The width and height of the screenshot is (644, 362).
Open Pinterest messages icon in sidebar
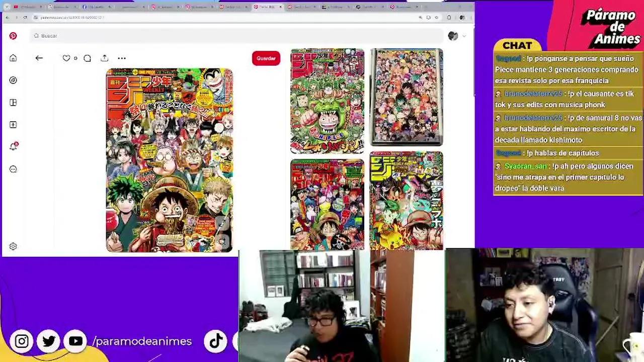[13, 169]
